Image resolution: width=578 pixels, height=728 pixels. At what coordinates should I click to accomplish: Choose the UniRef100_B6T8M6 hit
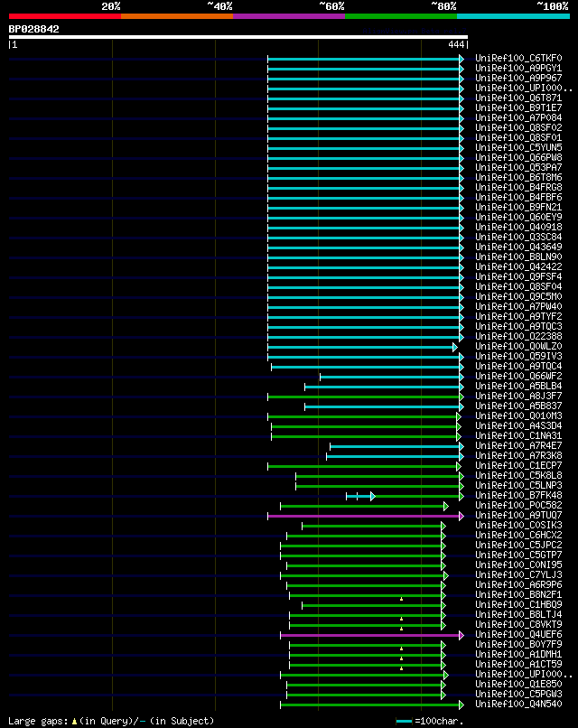click(x=518, y=178)
